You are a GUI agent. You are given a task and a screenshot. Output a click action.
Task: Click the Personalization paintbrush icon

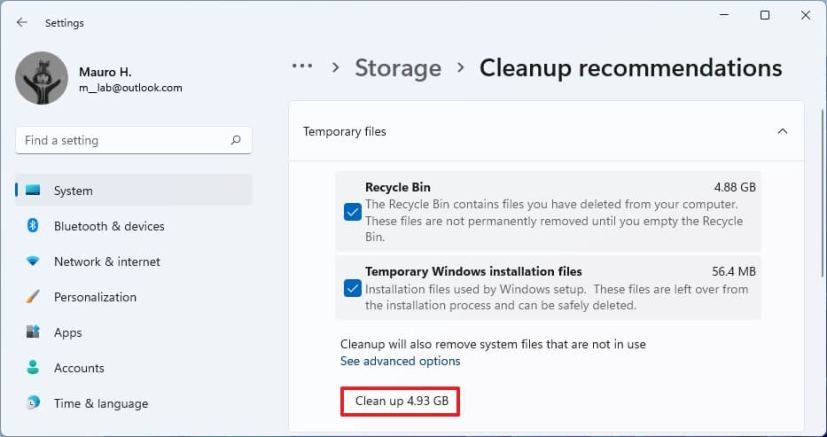click(x=33, y=297)
